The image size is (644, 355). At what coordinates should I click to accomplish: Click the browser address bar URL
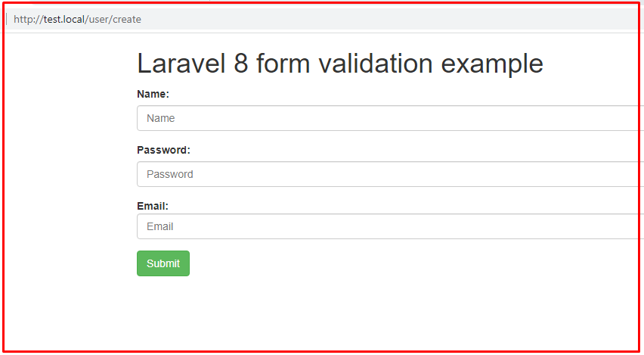pyautogui.click(x=77, y=19)
